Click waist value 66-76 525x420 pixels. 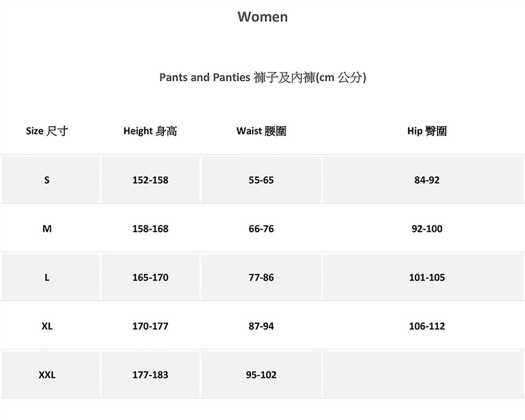(x=261, y=229)
